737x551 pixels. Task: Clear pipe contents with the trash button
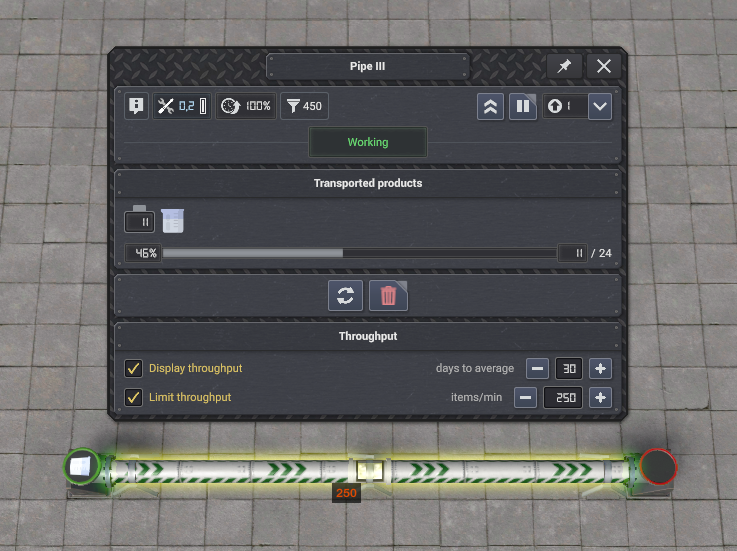[x=388, y=296]
